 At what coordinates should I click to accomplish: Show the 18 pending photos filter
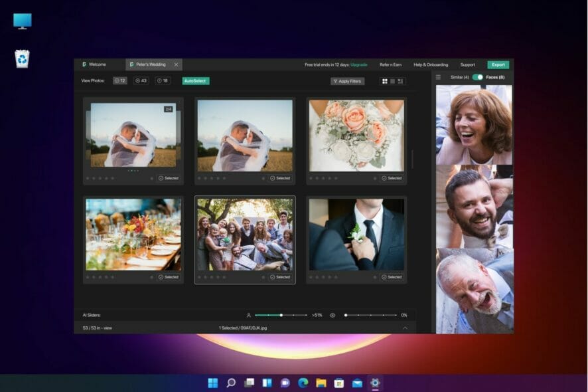[x=163, y=80]
